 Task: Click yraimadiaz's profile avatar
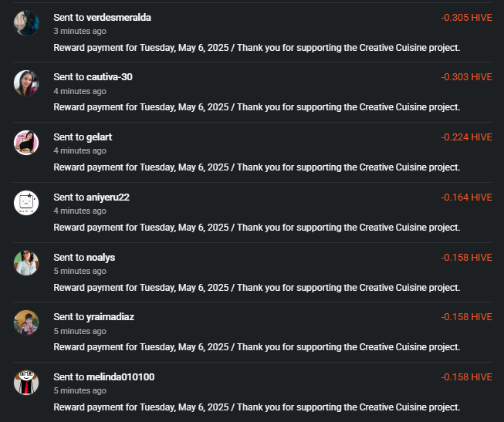coord(26,322)
